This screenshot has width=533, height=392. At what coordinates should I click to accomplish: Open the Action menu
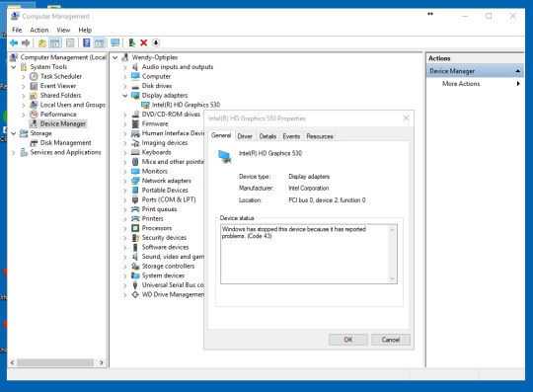(x=39, y=30)
